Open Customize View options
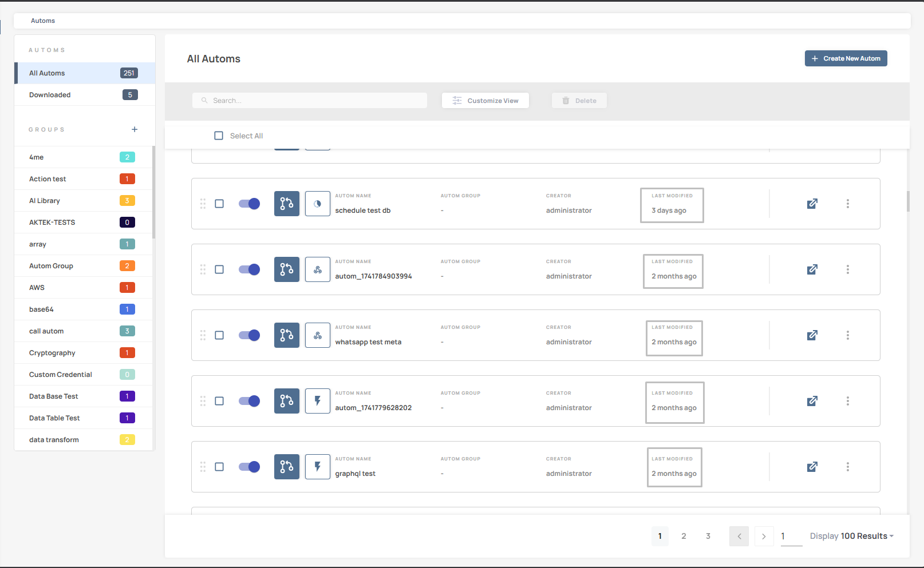 [485, 101]
